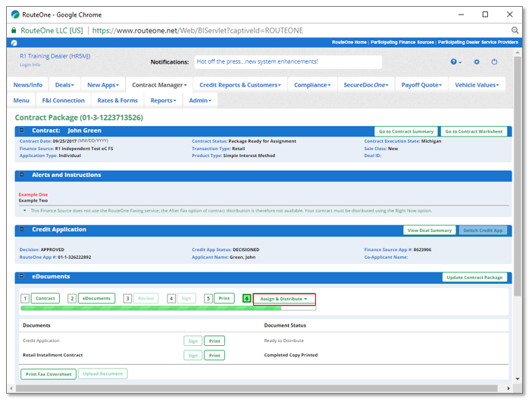Click the power logout icon
This screenshot has width=532, height=402.
point(494,61)
